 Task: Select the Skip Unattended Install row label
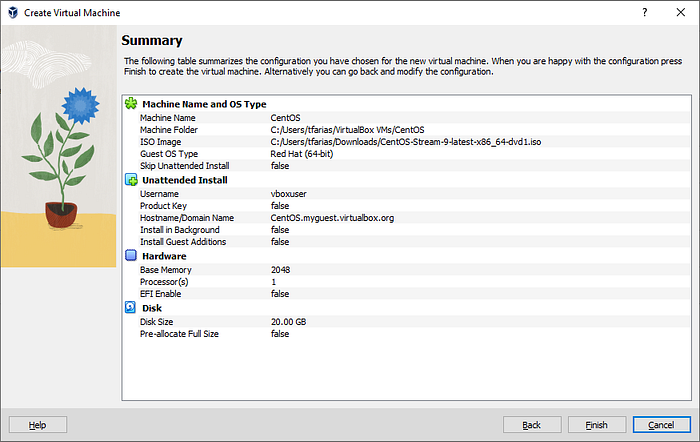pyautogui.click(x=184, y=166)
